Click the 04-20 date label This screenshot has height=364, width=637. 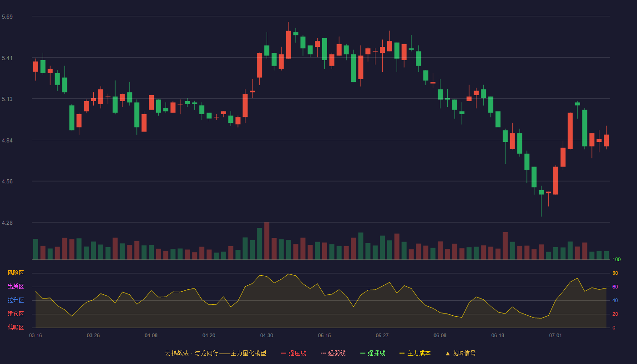pos(209,335)
